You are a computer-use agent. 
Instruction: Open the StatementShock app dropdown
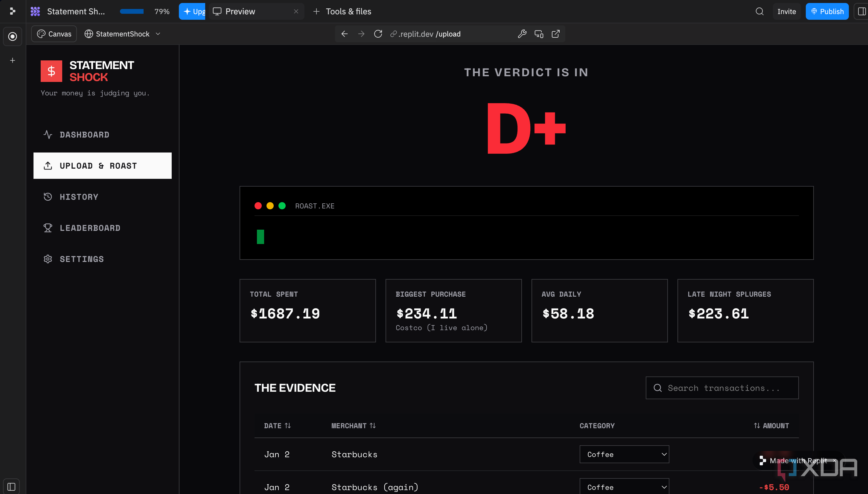coord(122,34)
